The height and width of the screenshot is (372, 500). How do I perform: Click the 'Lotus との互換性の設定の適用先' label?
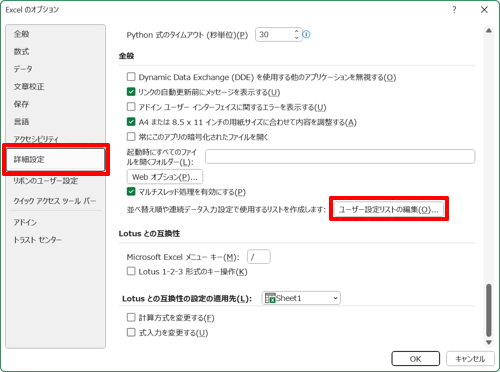tap(187, 298)
